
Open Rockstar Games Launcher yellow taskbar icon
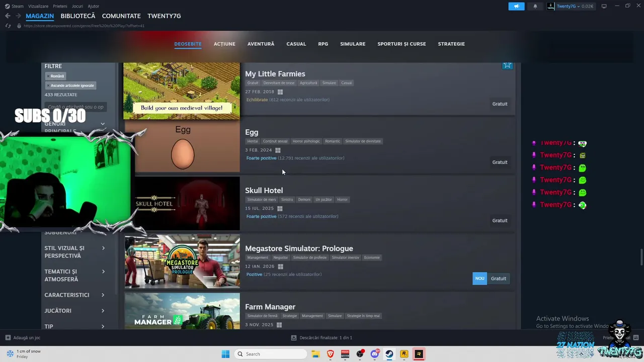[x=404, y=354]
